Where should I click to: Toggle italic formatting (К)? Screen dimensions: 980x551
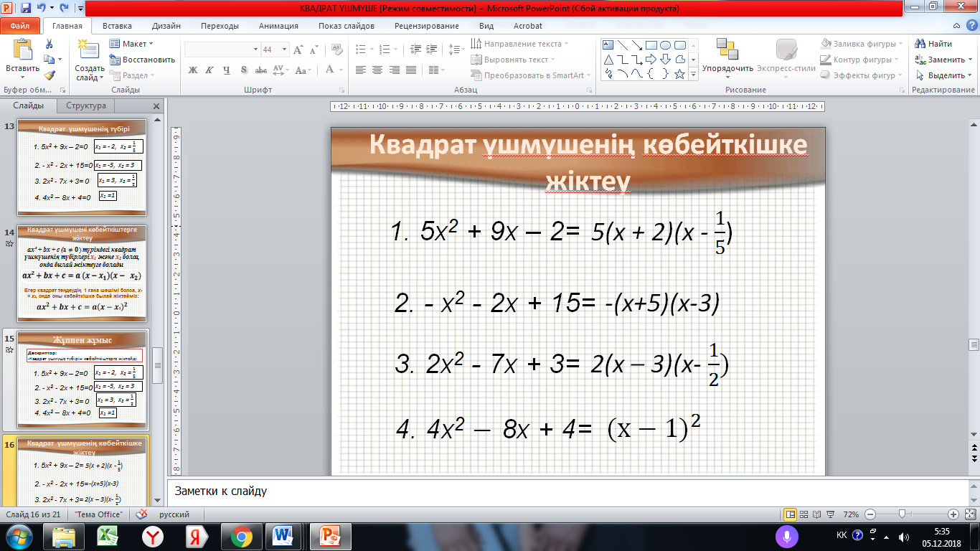[x=209, y=70]
